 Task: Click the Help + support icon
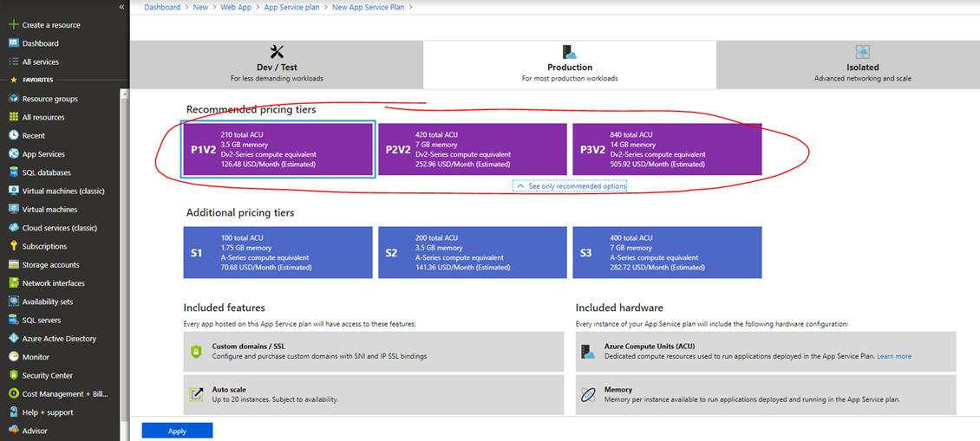[x=13, y=412]
